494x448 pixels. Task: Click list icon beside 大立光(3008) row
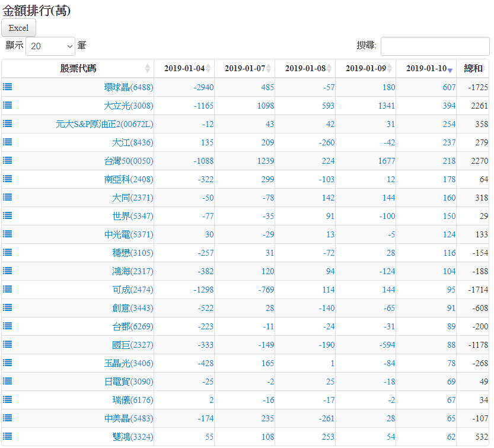pyautogui.click(x=7, y=105)
